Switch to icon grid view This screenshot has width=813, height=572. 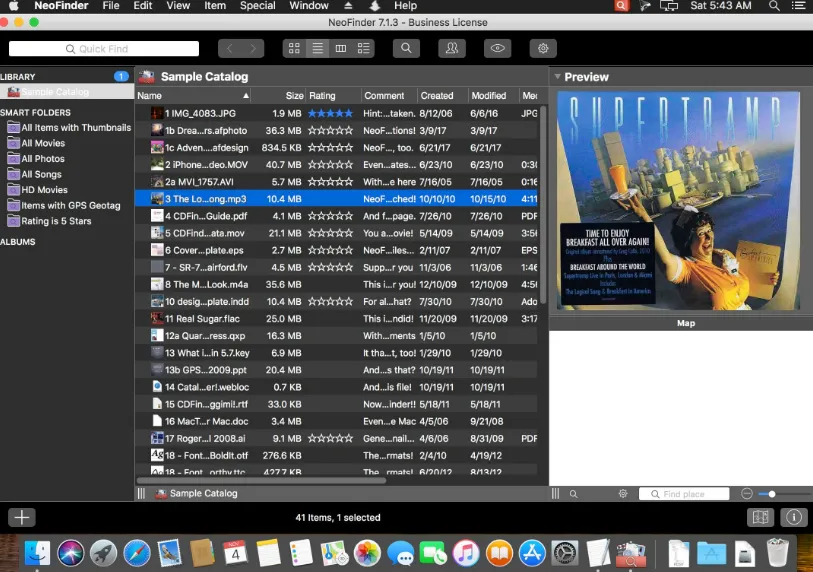[x=294, y=48]
